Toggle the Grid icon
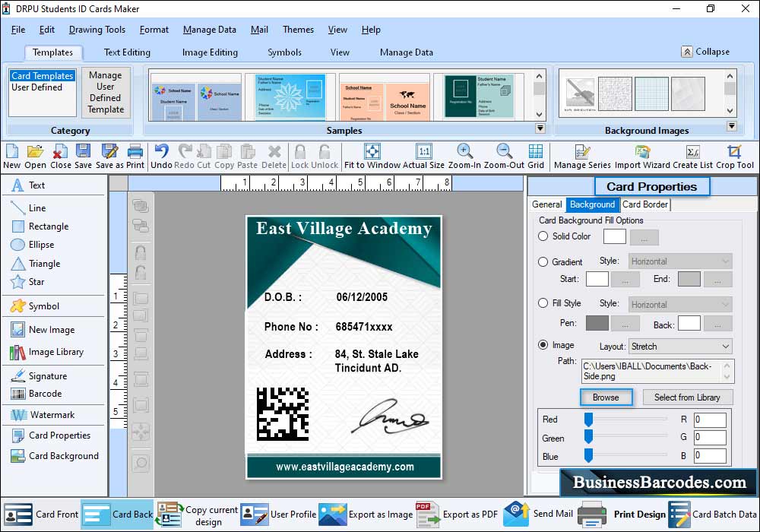Viewport: 760px width, 532px height. click(x=536, y=156)
